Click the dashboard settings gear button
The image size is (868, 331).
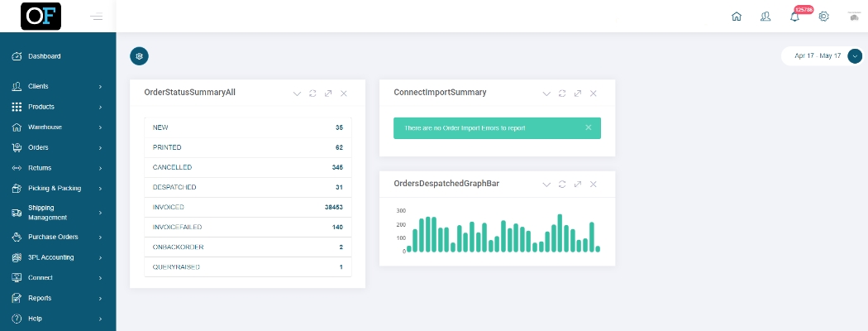coord(140,56)
